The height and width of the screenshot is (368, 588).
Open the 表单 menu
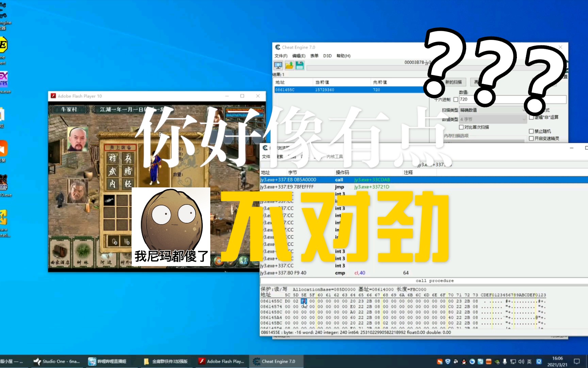pos(314,56)
